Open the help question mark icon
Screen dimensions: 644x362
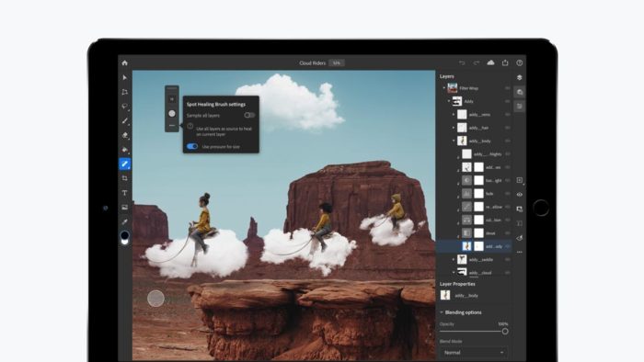tap(520, 62)
